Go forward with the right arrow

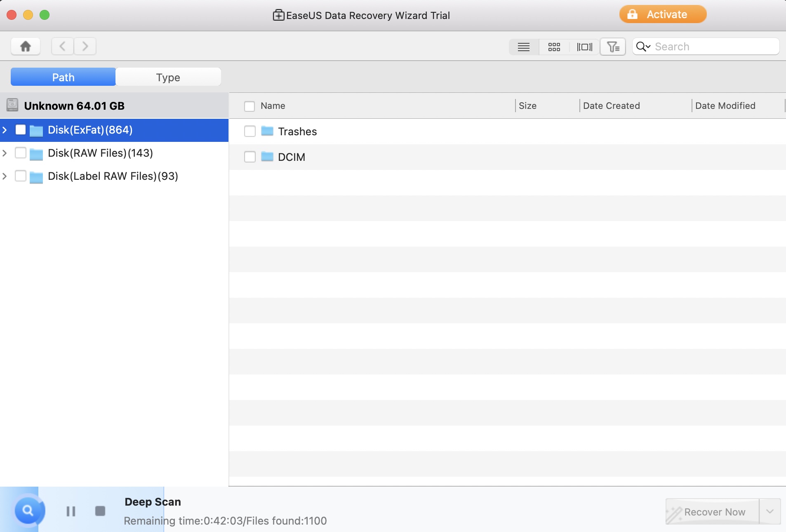(x=85, y=46)
